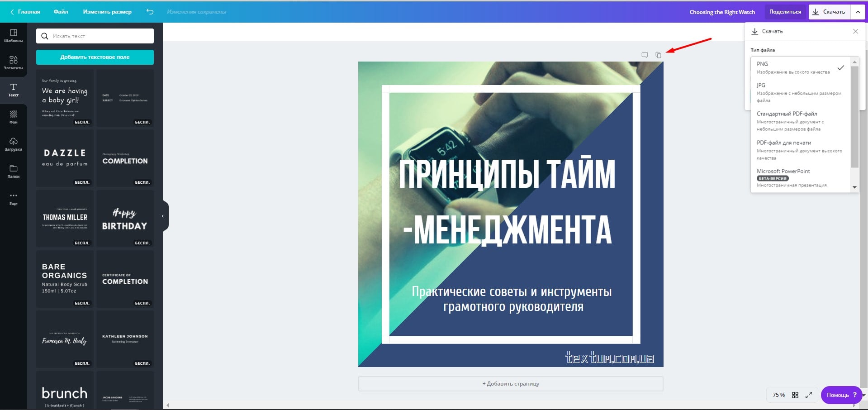Open the Фон background sidebar tab
Image resolution: width=868 pixels, height=410 pixels.
[13, 117]
